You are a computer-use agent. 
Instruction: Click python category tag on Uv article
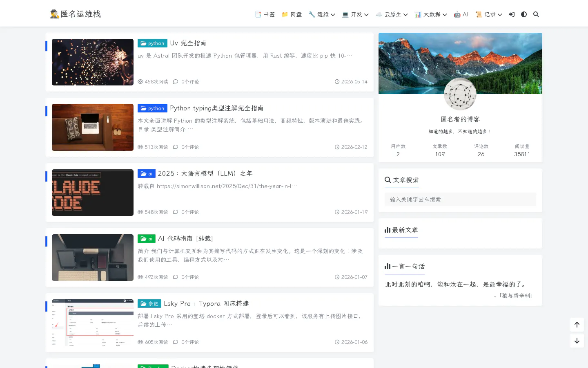pos(152,43)
